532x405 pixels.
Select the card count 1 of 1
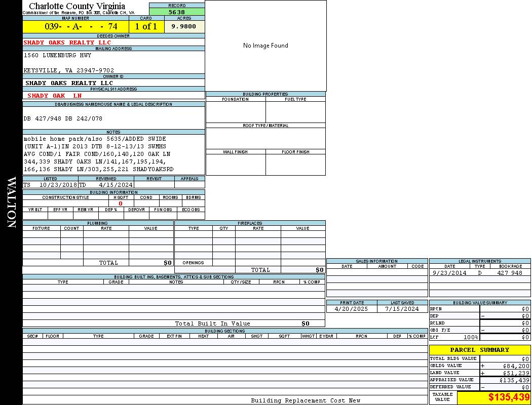pos(146,26)
